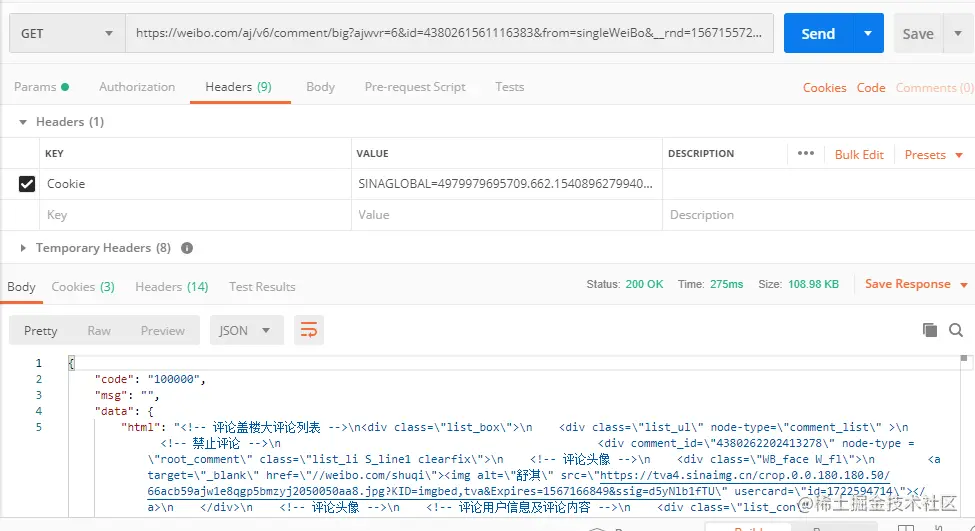Switch to the Raw view mode
The image size is (975, 531).
tap(99, 331)
